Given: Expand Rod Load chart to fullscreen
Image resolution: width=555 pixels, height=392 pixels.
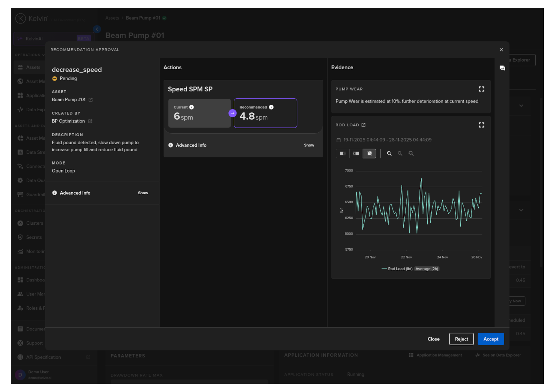Looking at the screenshot, I should click(x=481, y=125).
